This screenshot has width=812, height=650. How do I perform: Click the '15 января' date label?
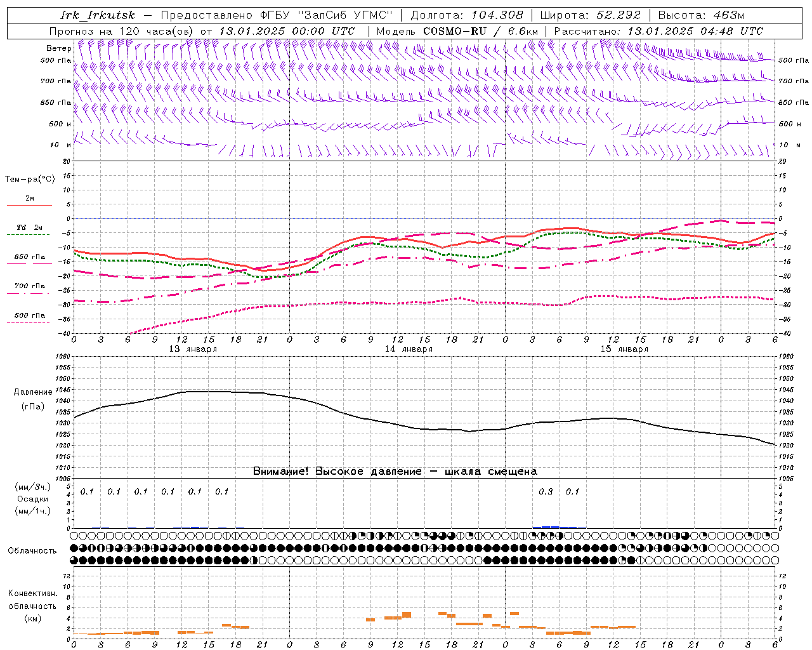[x=624, y=349]
